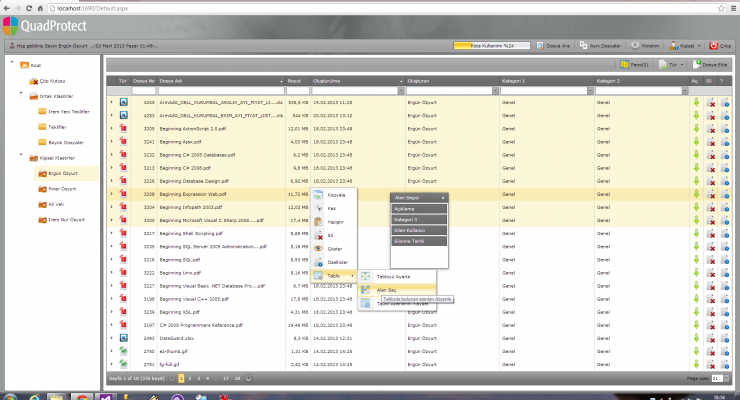
Task: Click the Dosya Ara search icon
Action: (540, 45)
